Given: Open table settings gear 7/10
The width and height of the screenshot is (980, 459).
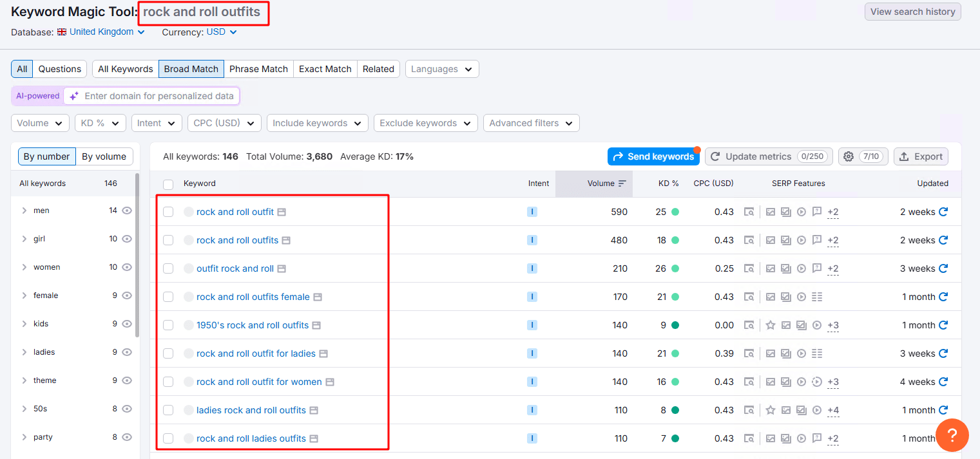Looking at the screenshot, I should pyautogui.click(x=863, y=156).
